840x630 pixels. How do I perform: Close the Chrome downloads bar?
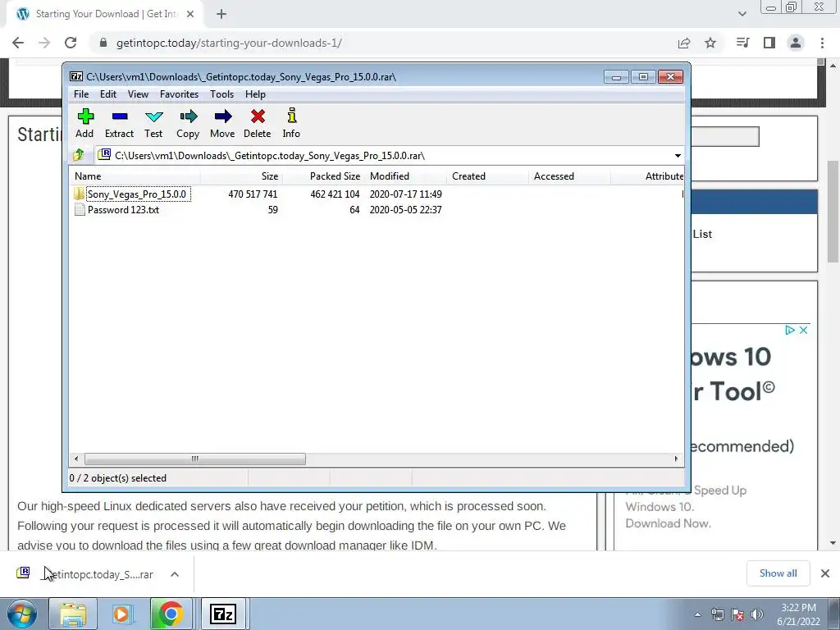click(825, 573)
